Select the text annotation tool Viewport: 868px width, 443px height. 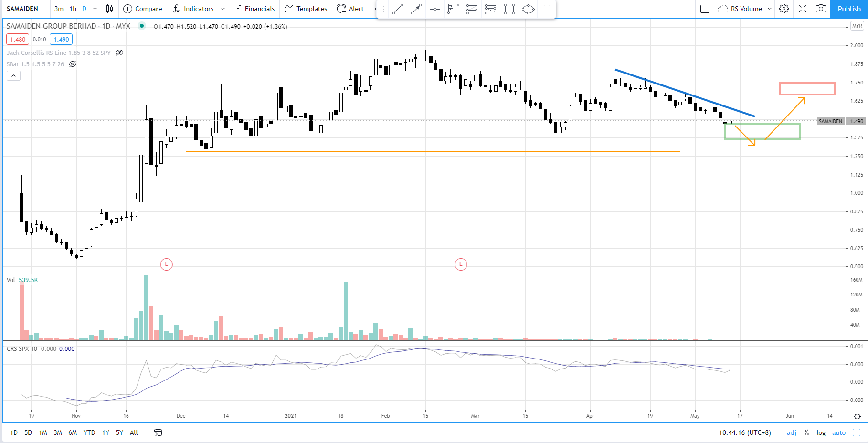547,9
